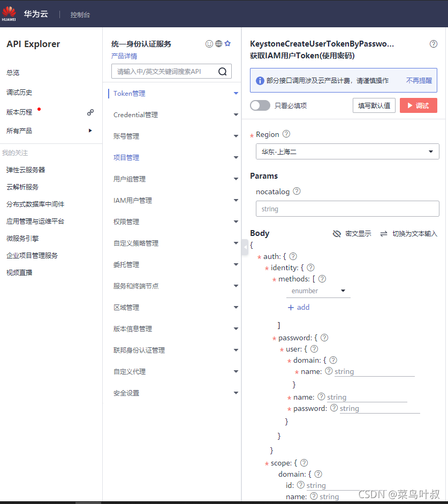Viewport: 448px width, 504px height.
Task: Select 视频直播 from my favorites
Action: pyautogui.click(x=19, y=272)
